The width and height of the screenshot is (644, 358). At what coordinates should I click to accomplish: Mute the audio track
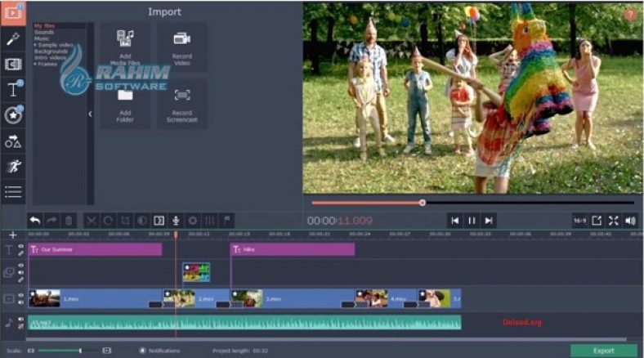21,320
